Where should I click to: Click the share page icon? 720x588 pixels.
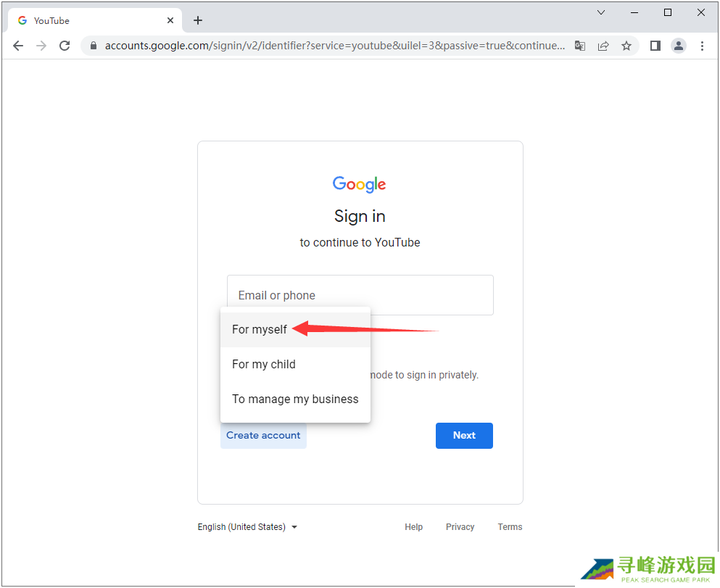tap(603, 46)
